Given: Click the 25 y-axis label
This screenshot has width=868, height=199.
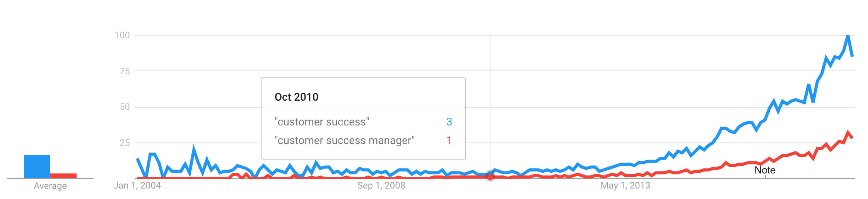Looking at the screenshot, I should point(125,143).
